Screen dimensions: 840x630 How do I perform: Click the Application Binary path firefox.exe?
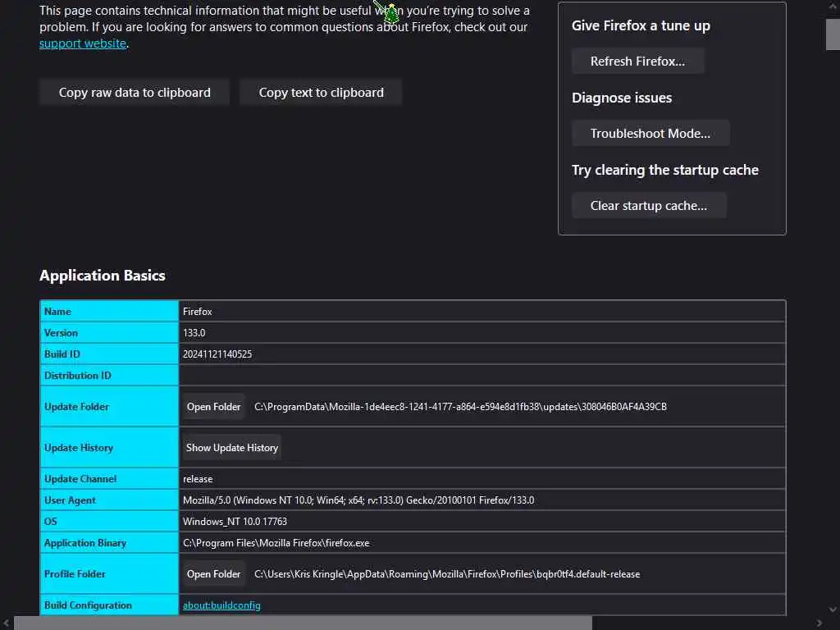(x=276, y=543)
